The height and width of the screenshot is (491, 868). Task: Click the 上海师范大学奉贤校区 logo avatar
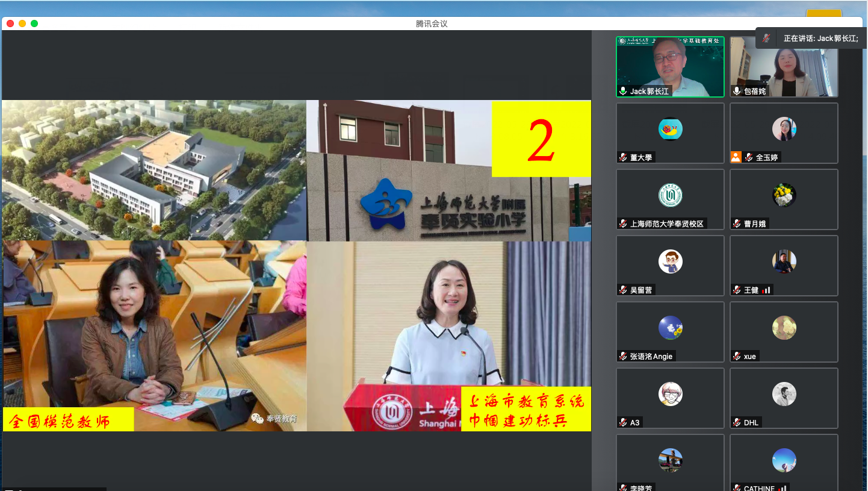[x=670, y=195]
